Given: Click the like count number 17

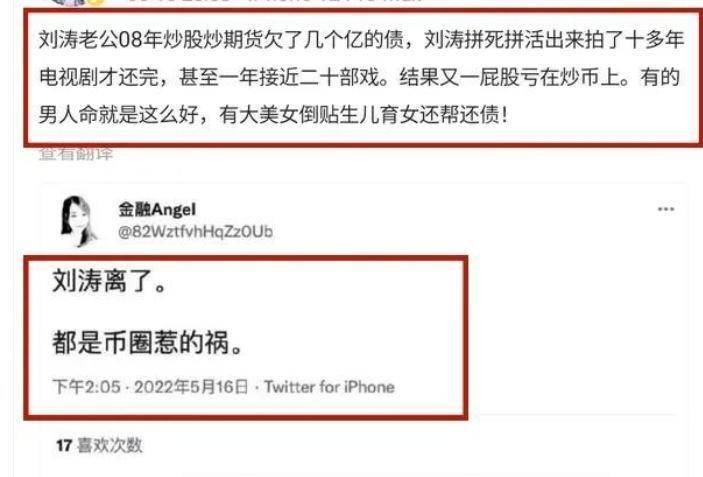Looking at the screenshot, I should (64, 445).
